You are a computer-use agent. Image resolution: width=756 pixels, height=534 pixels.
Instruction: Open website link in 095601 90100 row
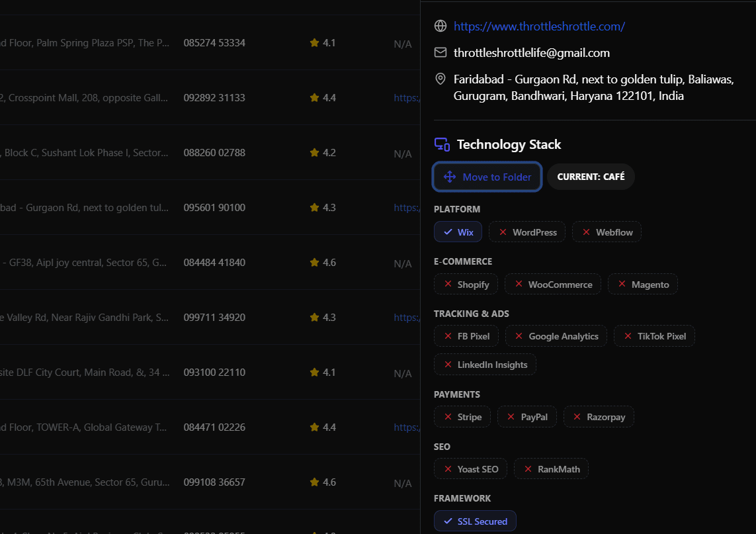[x=407, y=208]
